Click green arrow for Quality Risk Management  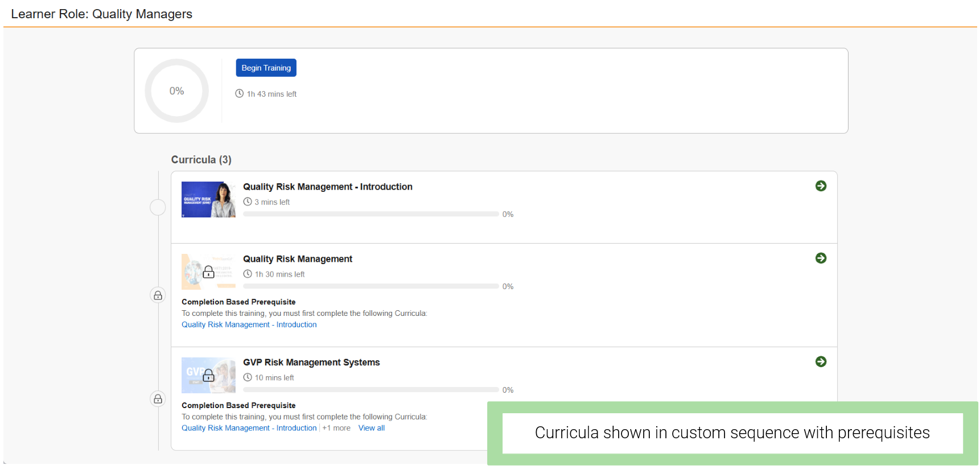coord(821,258)
